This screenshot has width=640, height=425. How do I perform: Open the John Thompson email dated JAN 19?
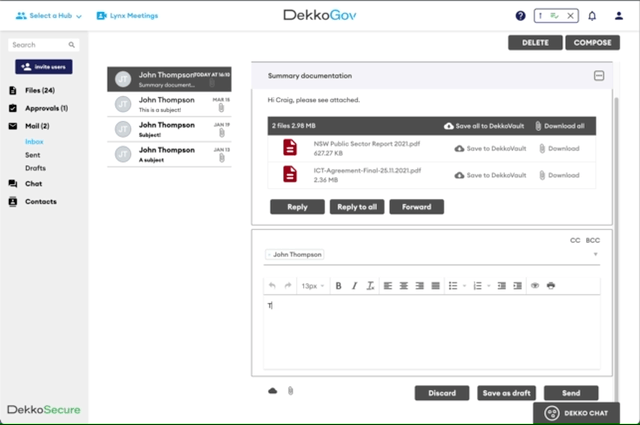(169, 129)
